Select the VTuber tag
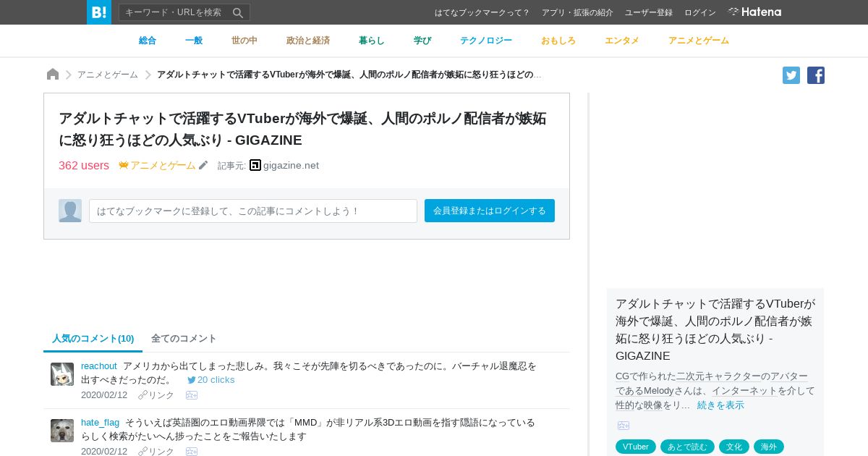868x456 pixels. pos(636,447)
